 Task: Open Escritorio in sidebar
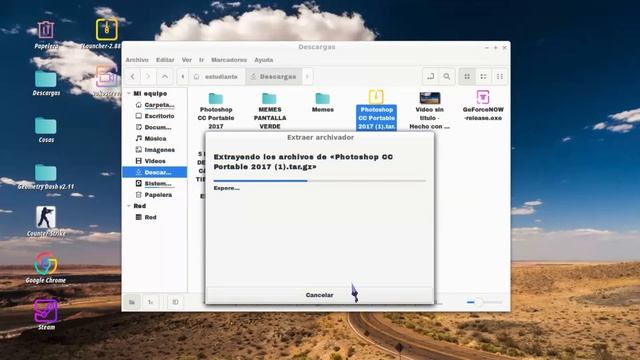[x=155, y=116]
